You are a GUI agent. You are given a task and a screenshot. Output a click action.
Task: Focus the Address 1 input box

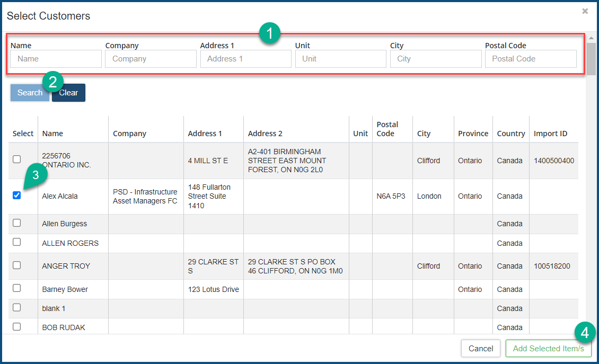[245, 59]
